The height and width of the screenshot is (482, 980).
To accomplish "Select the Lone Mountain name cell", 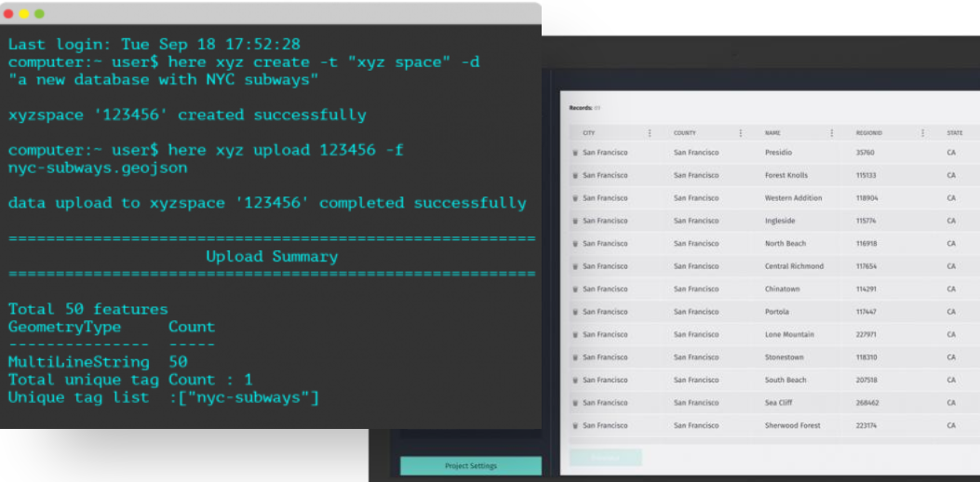I will pos(789,334).
